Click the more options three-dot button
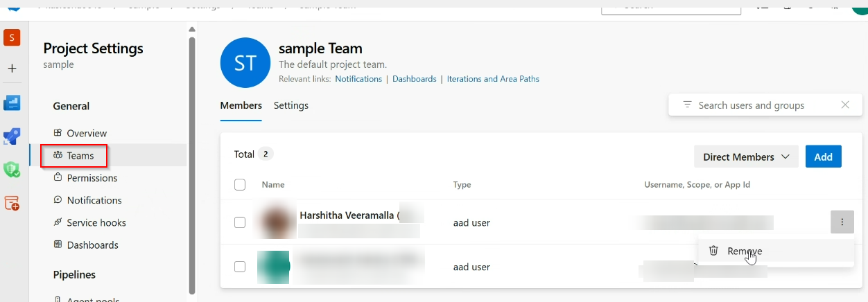This screenshot has width=868, height=302. pyautogui.click(x=842, y=222)
